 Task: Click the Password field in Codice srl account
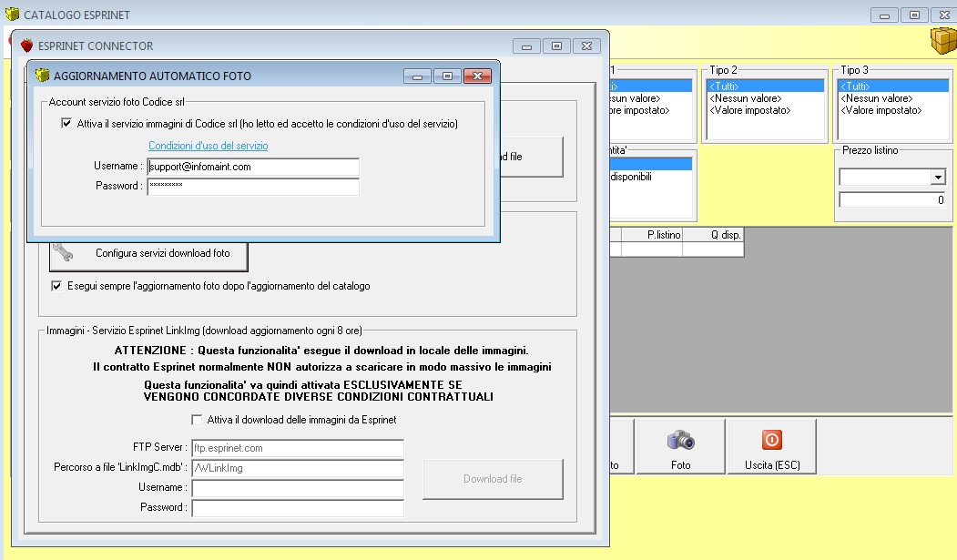252,186
